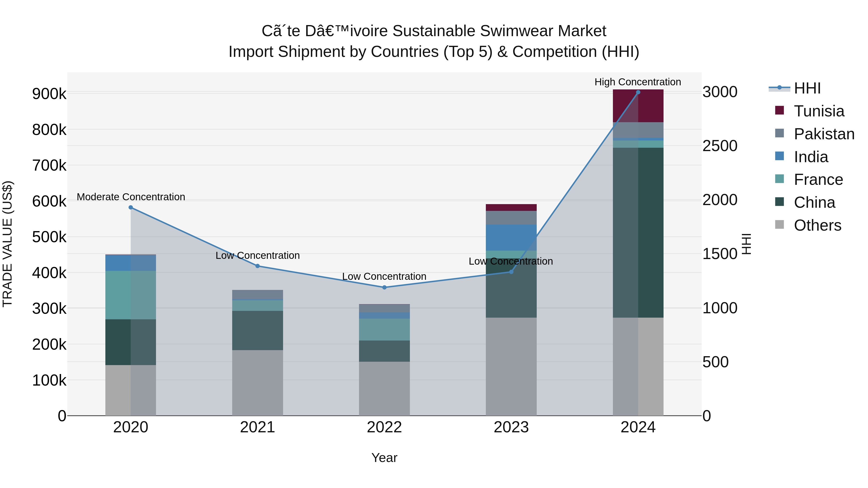Click the Low Concentration label above 2023

tap(511, 261)
